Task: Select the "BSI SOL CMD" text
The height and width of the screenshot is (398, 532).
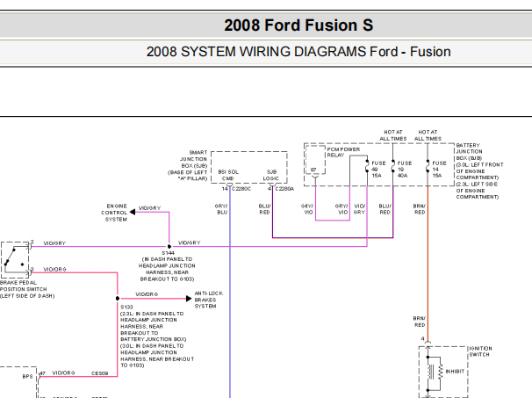Action: pos(228,175)
